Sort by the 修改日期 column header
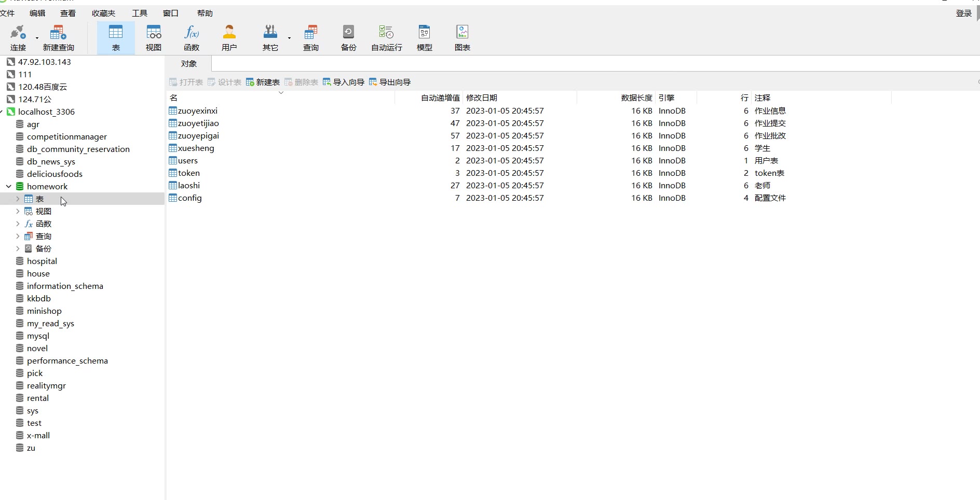The width and height of the screenshot is (980, 500). tap(519, 98)
